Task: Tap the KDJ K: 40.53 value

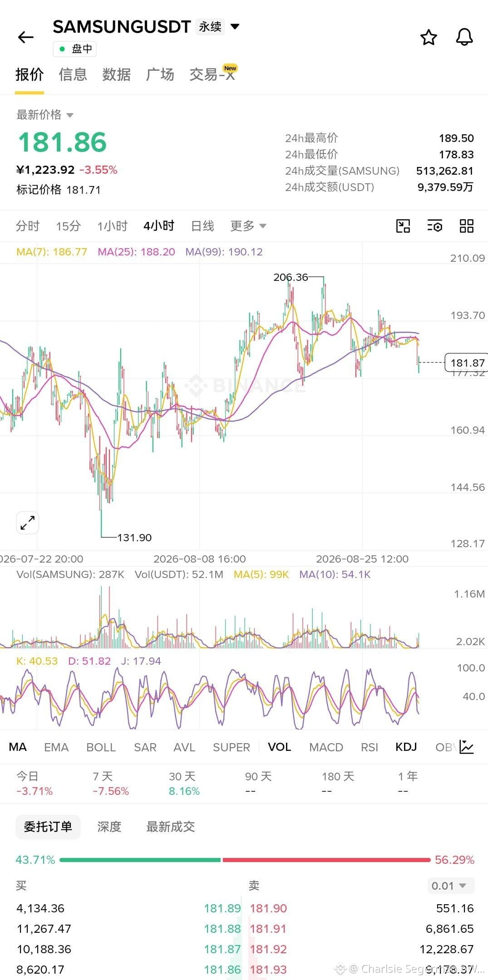Action: [x=37, y=661]
